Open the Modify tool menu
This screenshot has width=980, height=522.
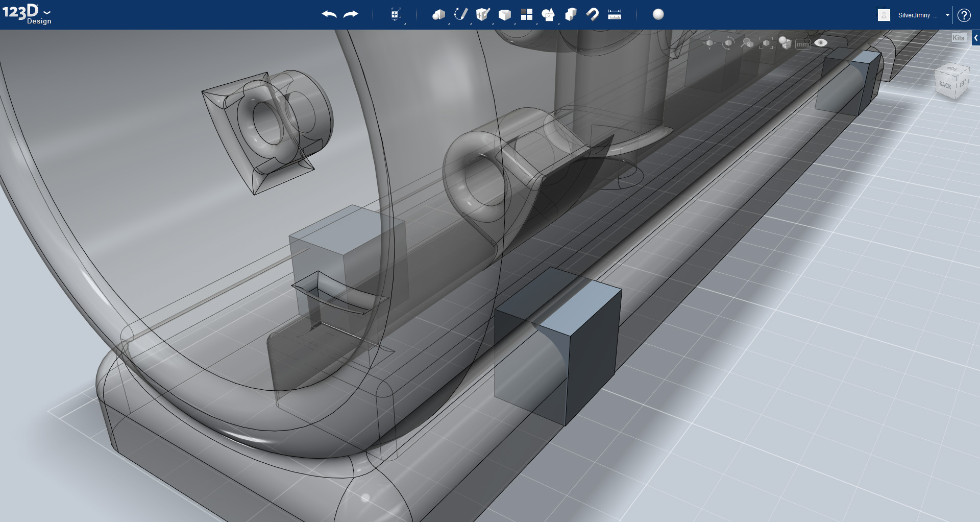pyautogui.click(x=505, y=15)
